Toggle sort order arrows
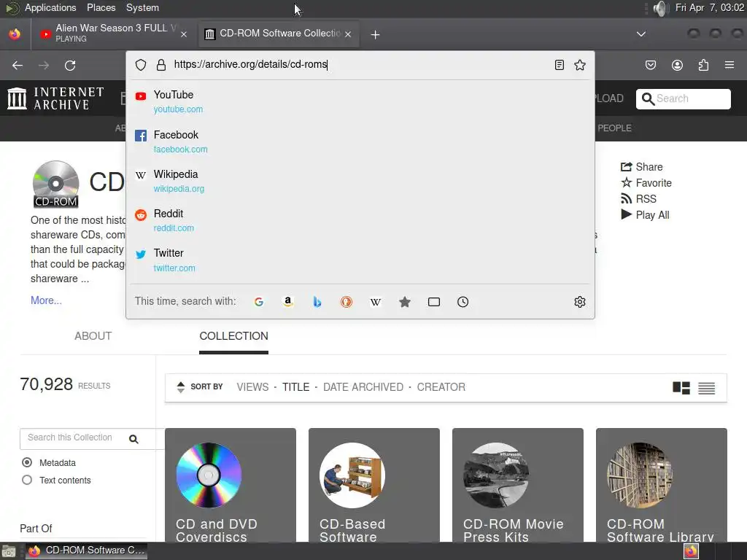This screenshot has height=560, width=747. [x=181, y=387]
